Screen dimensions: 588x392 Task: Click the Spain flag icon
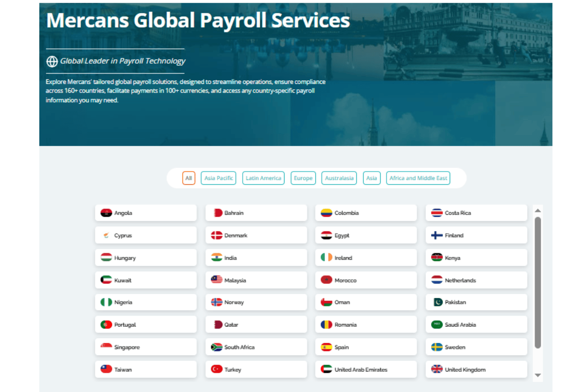click(326, 347)
